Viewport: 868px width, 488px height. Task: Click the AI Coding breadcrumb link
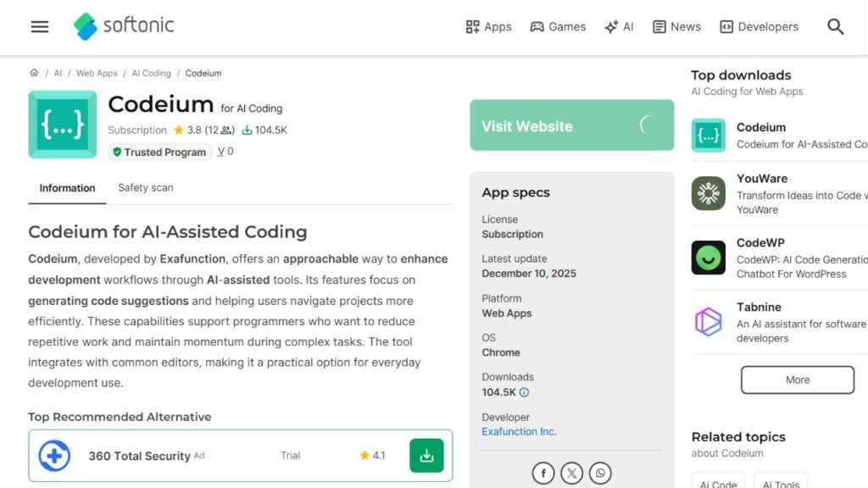point(151,73)
